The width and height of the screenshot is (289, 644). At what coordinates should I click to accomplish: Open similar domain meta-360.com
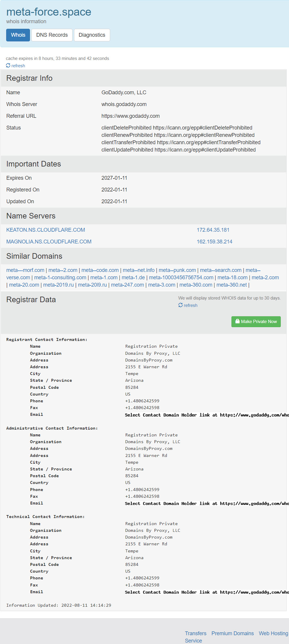point(196,285)
